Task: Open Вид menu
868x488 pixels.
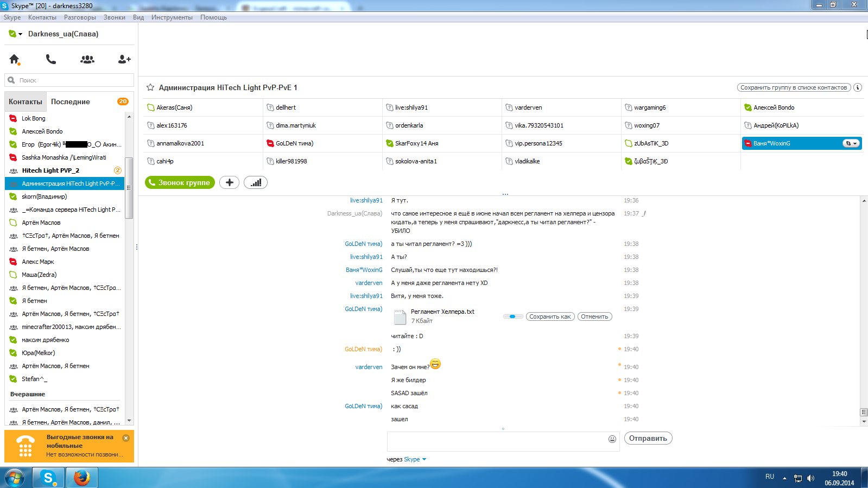Action: tap(138, 17)
